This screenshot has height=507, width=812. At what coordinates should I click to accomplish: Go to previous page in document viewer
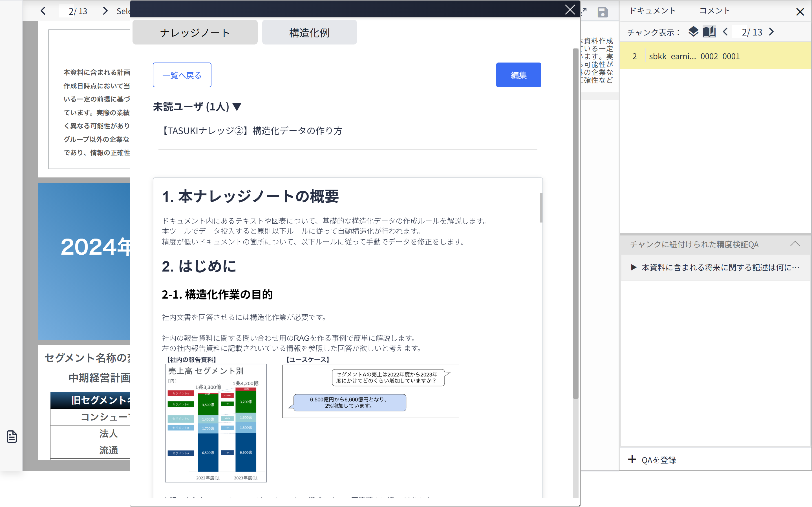[43, 11]
